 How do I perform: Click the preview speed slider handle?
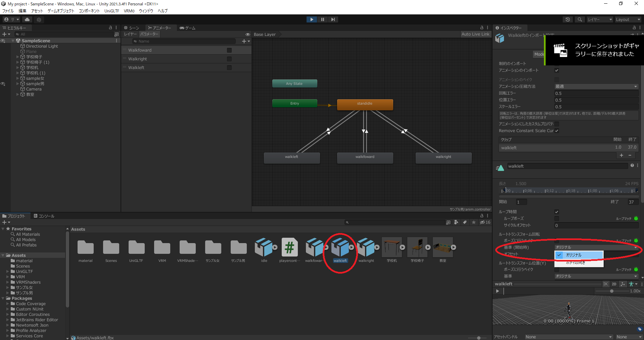tap(611, 291)
